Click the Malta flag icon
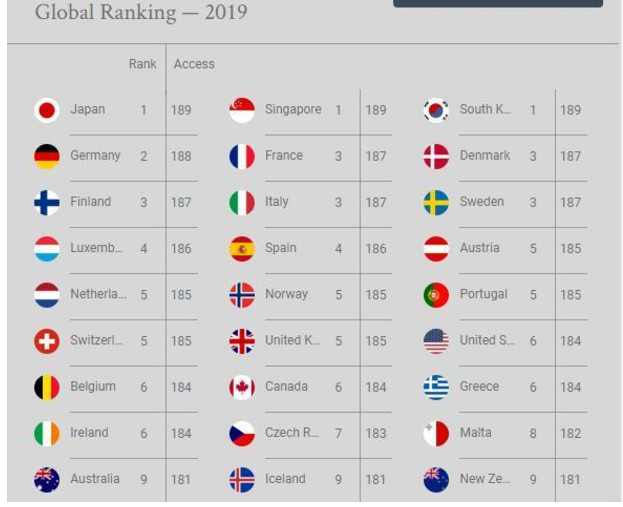The height and width of the screenshot is (507, 623). pos(436,433)
